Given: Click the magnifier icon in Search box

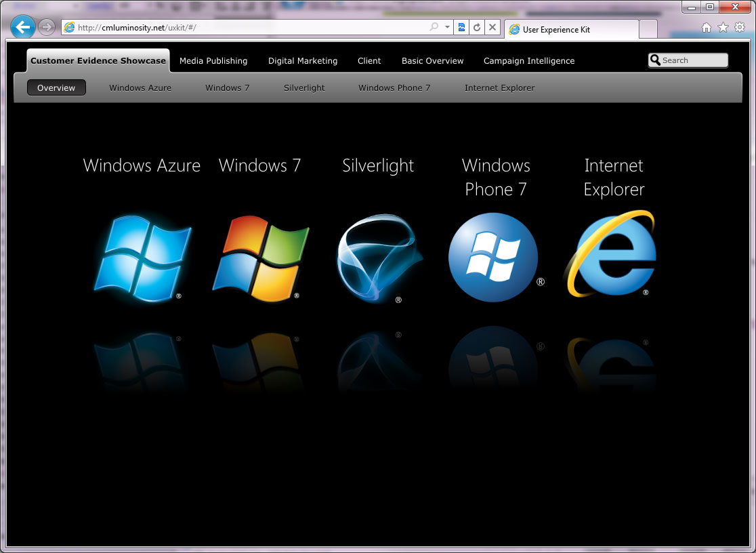Looking at the screenshot, I should pos(655,60).
